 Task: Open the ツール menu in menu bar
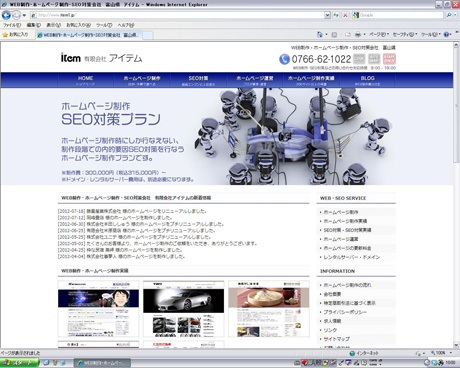(x=104, y=25)
